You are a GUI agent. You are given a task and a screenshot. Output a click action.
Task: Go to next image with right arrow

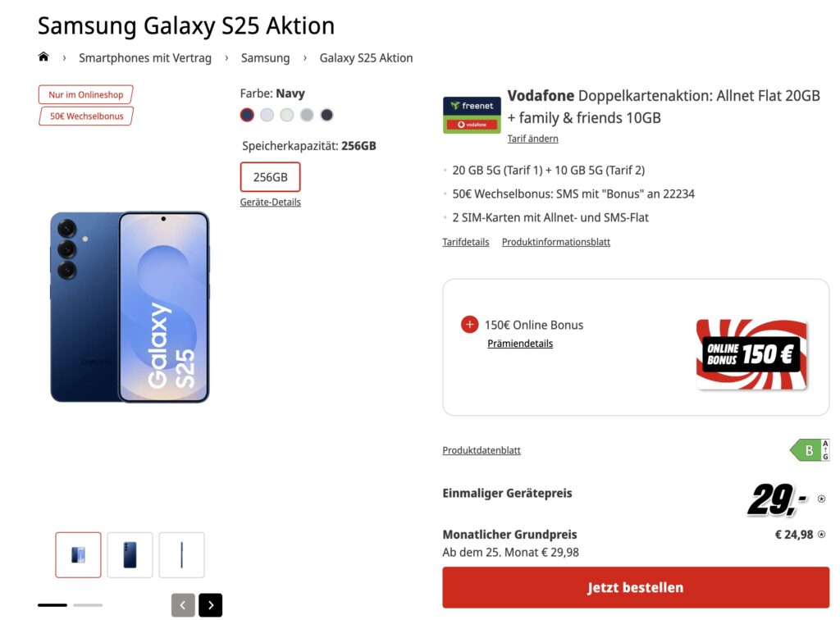(x=210, y=605)
